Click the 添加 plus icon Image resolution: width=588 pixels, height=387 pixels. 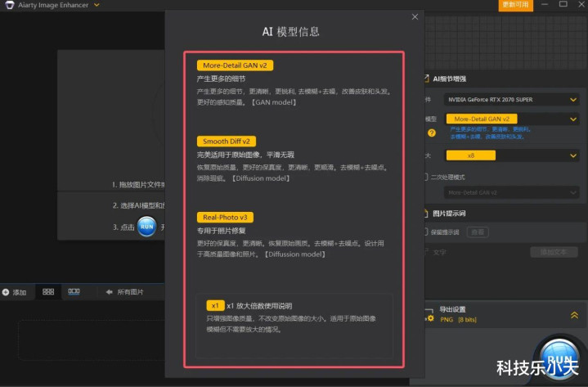[6, 292]
